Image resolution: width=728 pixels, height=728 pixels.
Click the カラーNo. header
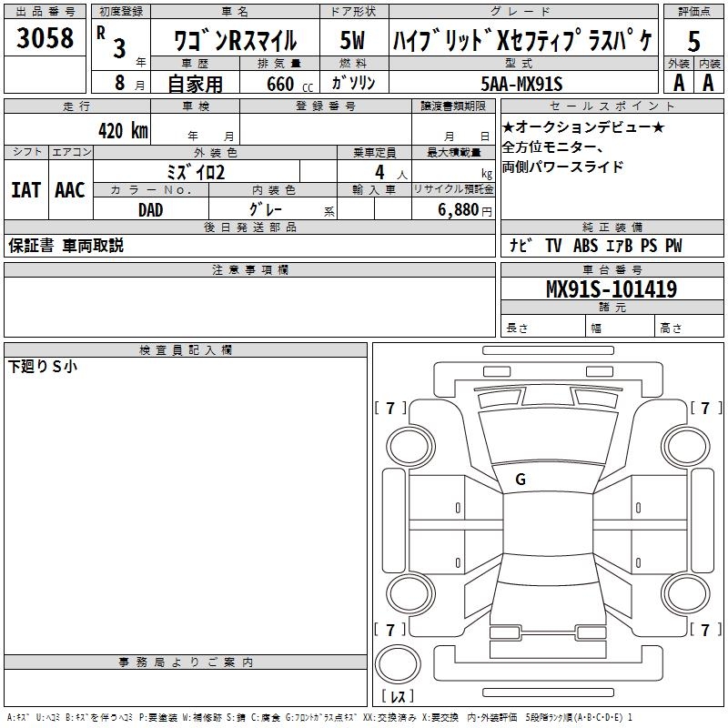(151, 189)
